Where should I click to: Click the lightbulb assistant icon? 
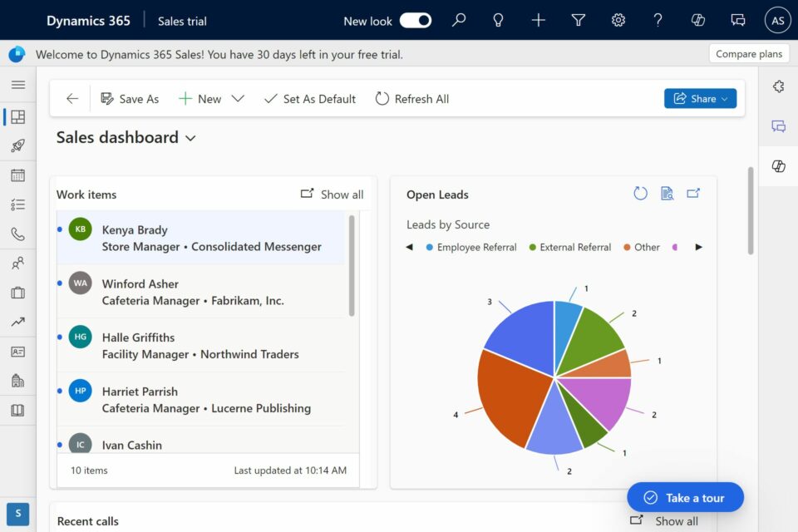coord(499,21)
